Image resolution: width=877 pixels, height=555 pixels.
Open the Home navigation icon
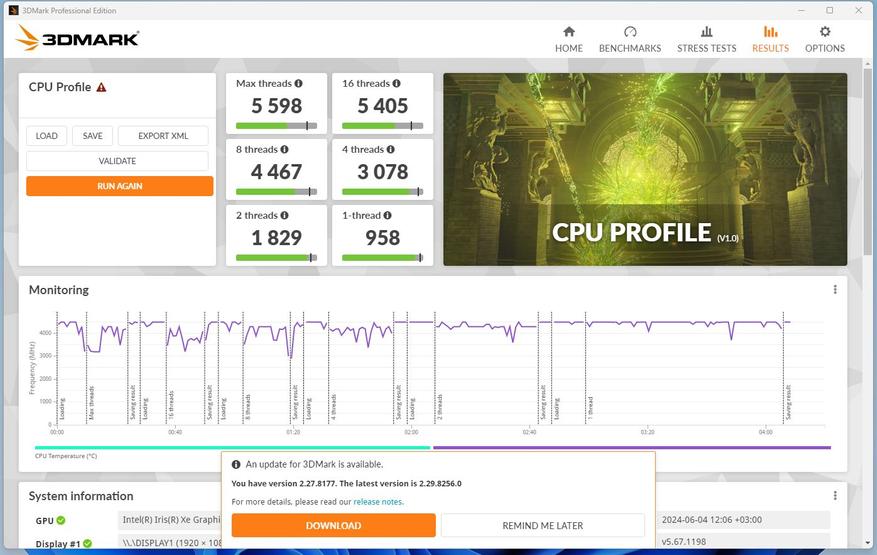click(x=569, y=31)
